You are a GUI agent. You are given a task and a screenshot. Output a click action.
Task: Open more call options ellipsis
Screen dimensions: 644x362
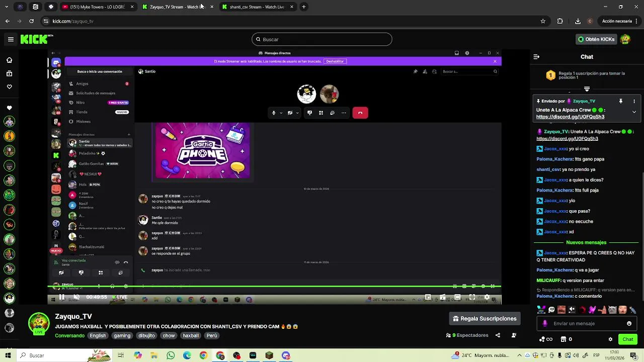[x=344, y=113]
